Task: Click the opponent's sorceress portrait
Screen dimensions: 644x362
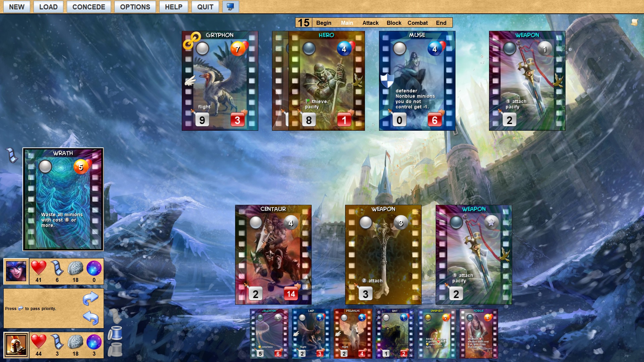Action: pos(16,271)
